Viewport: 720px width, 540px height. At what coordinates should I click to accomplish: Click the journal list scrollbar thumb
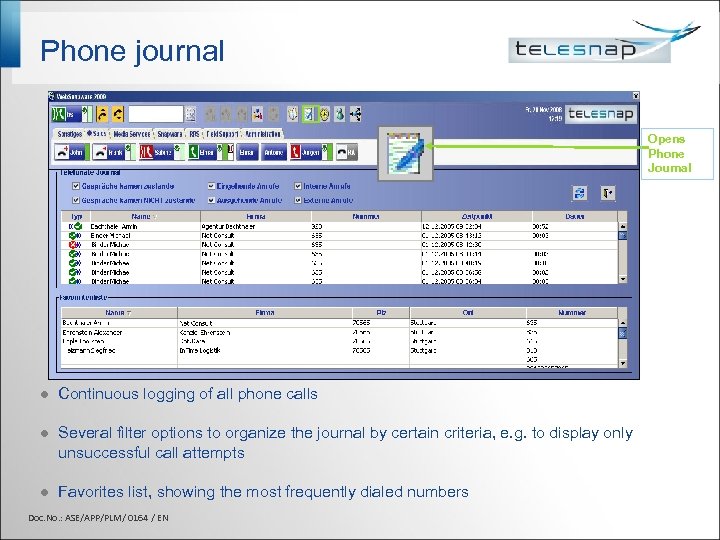(623, 236)
